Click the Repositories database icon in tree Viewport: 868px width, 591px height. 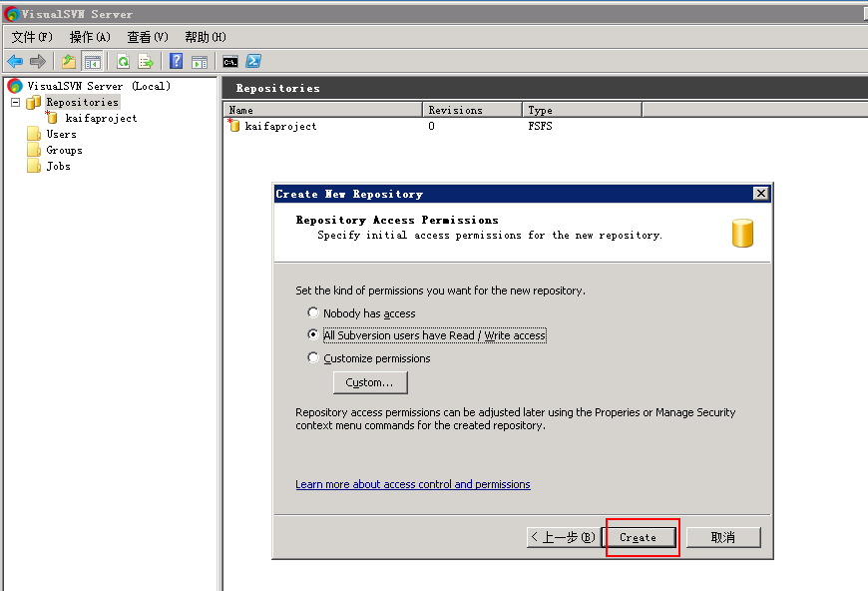tap(34, 102)
